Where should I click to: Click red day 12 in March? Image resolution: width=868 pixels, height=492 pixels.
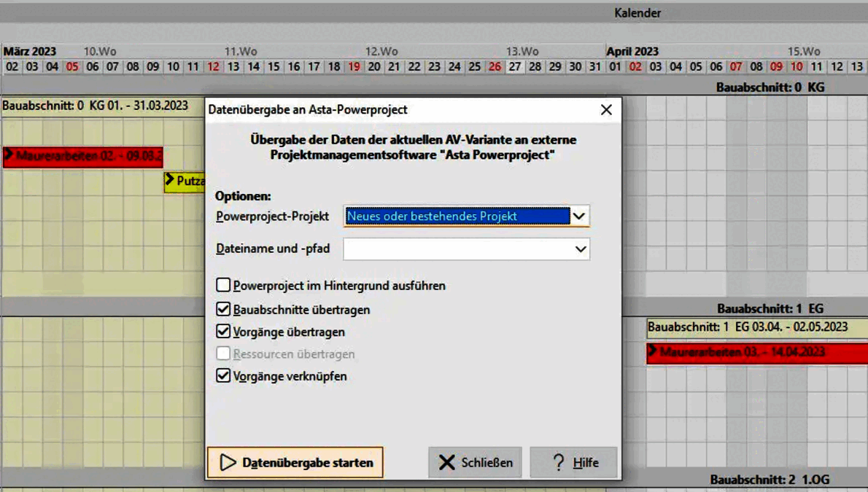(213, 67)
